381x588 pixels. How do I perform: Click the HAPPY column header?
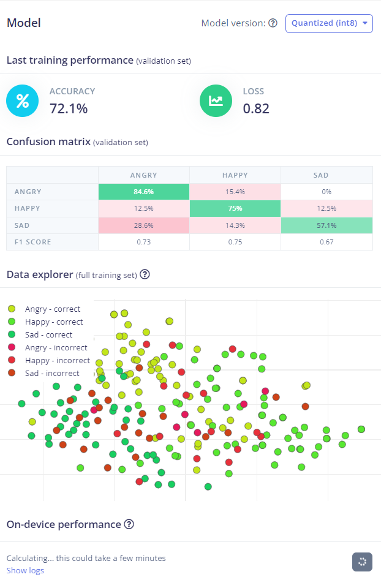click(235, 175)
